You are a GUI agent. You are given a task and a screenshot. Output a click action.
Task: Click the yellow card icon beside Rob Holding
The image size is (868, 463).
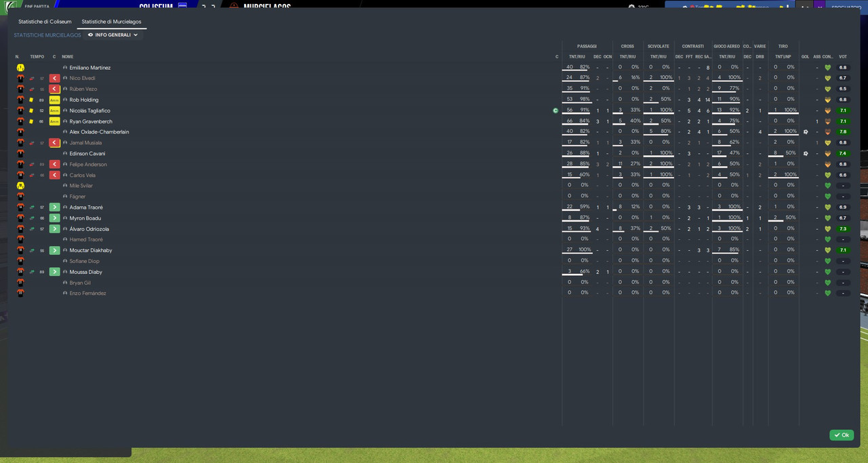coord(31,100)
